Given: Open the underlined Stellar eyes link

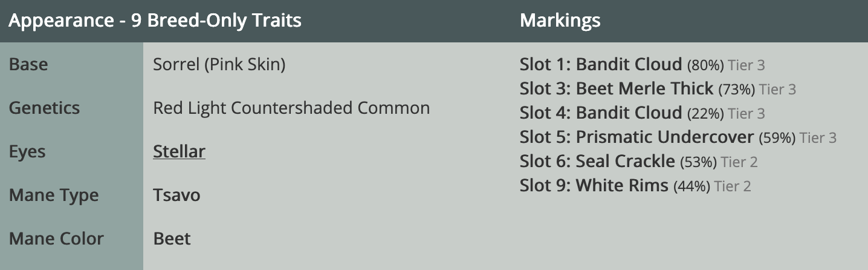Looking at the screenshot, I should [179, 151].
